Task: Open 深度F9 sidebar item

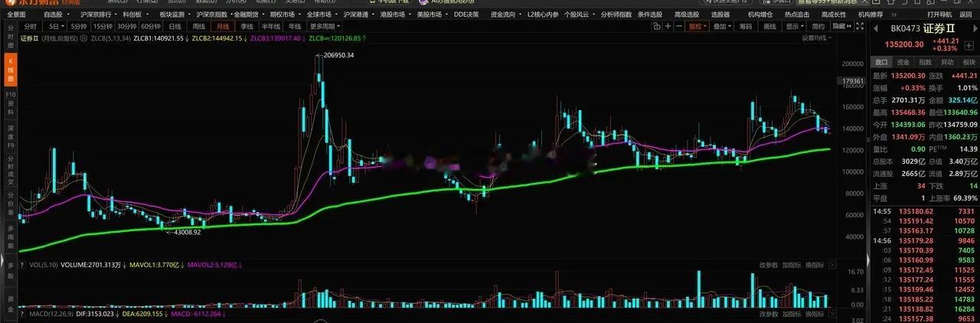Action: (11, 135)
